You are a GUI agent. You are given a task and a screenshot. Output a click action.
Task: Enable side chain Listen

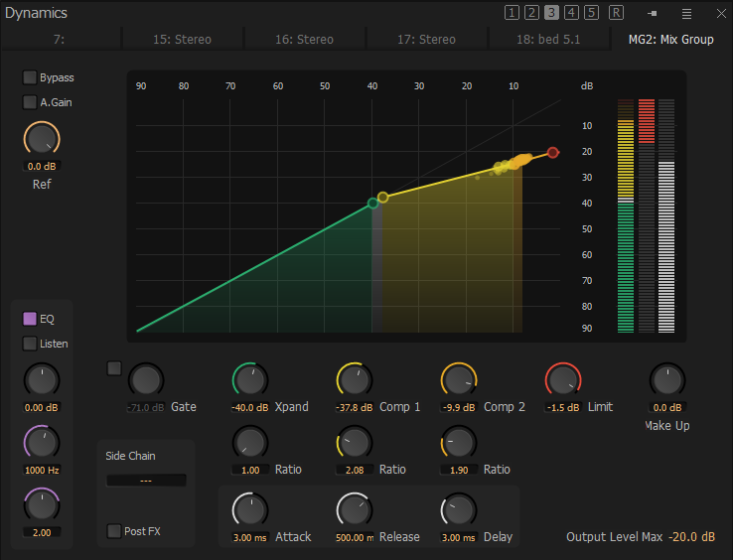pyautogui.click(x=30, y=344)
